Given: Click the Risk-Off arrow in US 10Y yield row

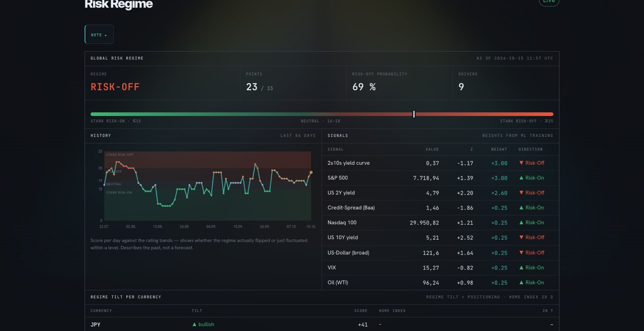Looking at the screenshot, I should coord(521,237).
